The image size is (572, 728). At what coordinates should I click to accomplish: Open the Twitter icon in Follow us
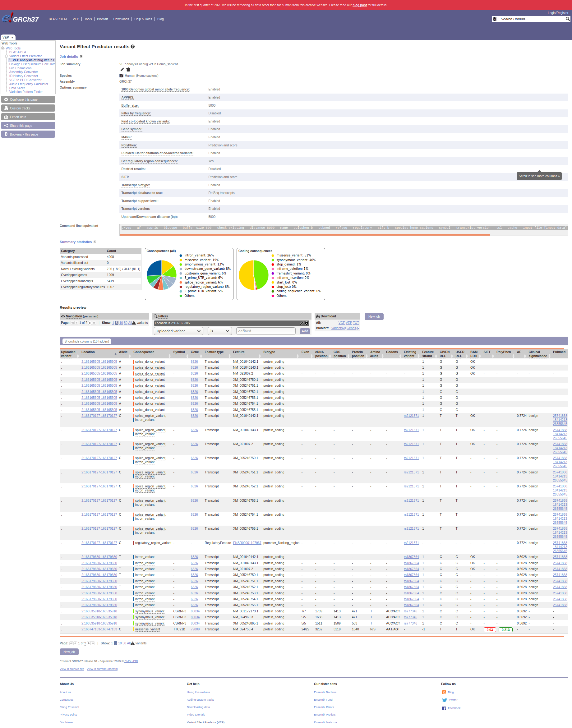point(444,700)
